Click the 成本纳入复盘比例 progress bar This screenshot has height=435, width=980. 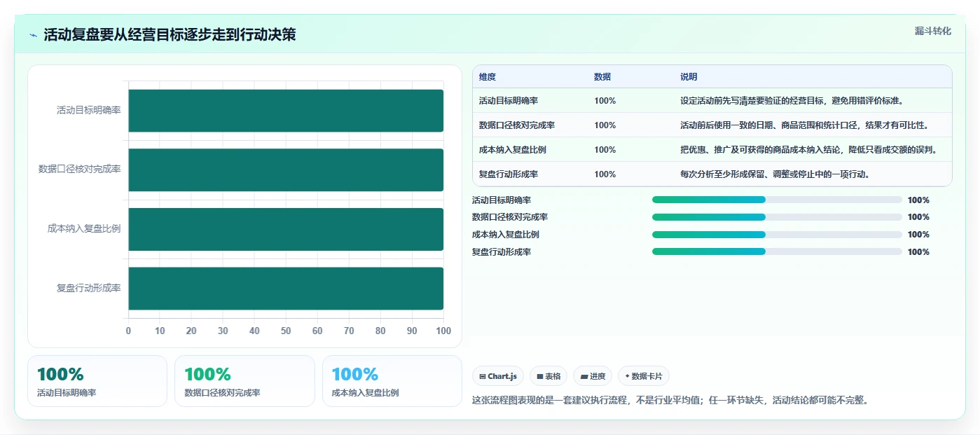(777, 235)
